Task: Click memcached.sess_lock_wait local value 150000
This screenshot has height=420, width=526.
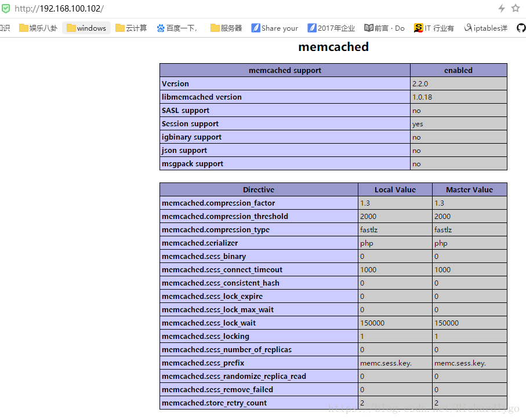Action: pyautogui.click(x=372, y=323)
